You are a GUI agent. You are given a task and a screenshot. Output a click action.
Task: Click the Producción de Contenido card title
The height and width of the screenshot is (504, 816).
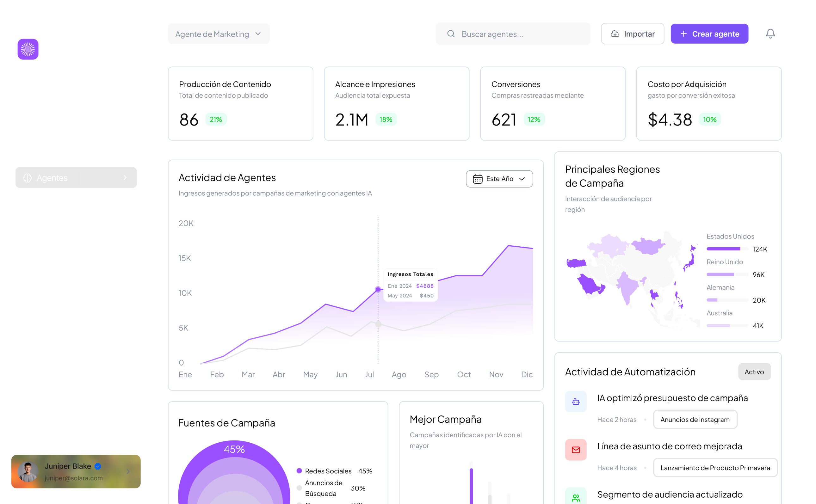(x=225, y=84)
